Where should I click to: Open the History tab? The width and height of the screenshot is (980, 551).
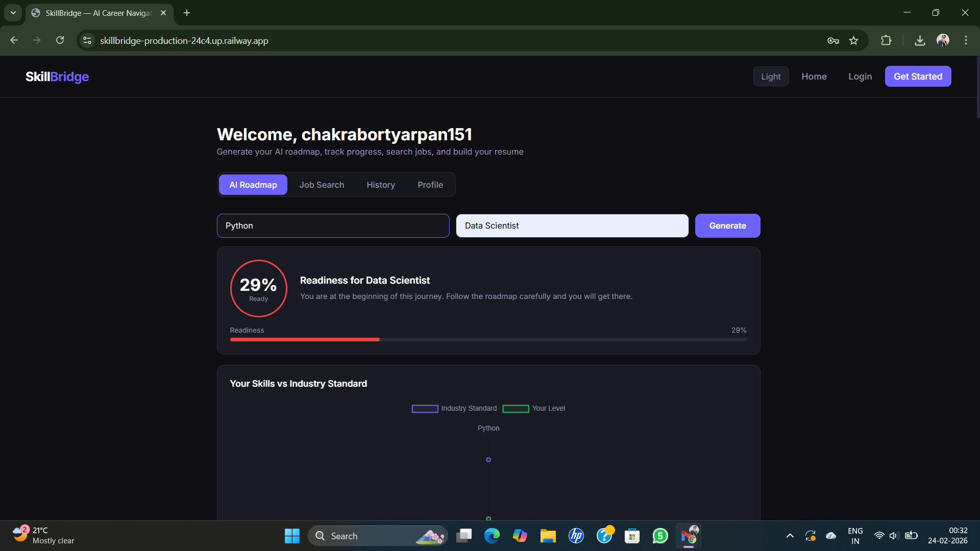pos(381,185)
